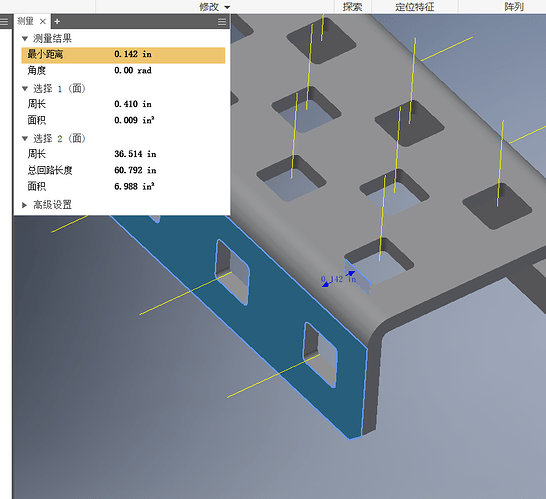This screenshot has width=546, height=499.
Task: Open the measure panel hamburger menu
Action: 222,22
